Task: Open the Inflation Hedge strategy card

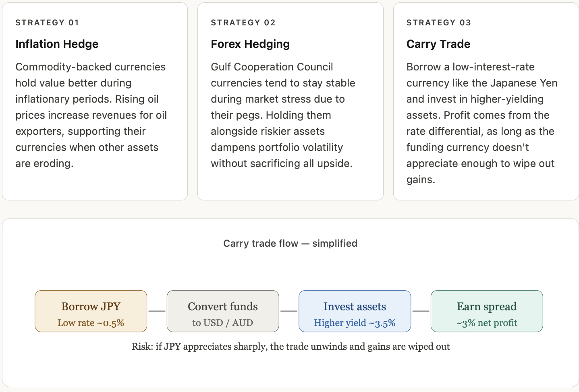Action: (95, 101)
